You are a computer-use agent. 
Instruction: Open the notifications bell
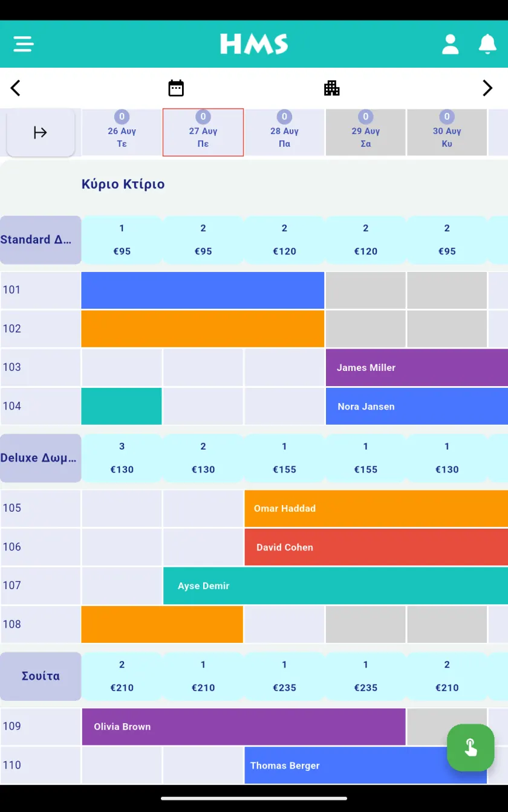(487, 44)
